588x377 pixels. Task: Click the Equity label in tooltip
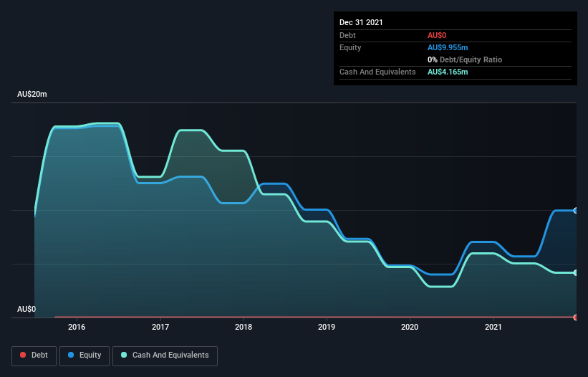[x=350, y=47]
